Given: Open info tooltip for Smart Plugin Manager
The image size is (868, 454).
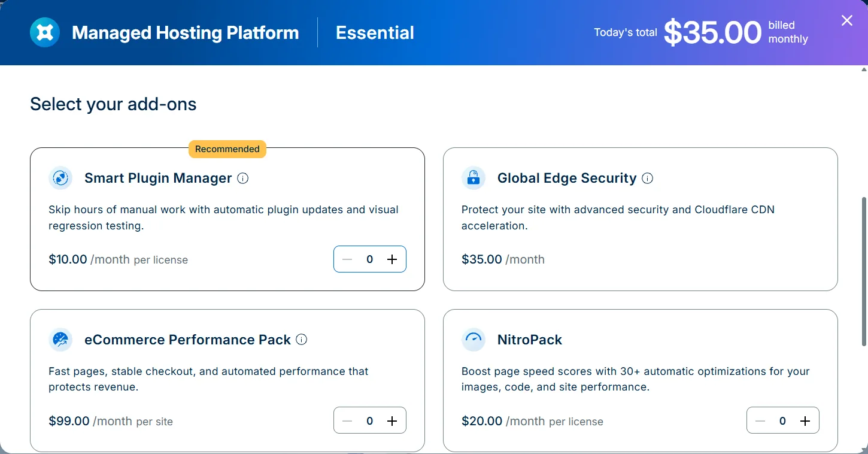Looking at the screenshot, I should point(243,178).
